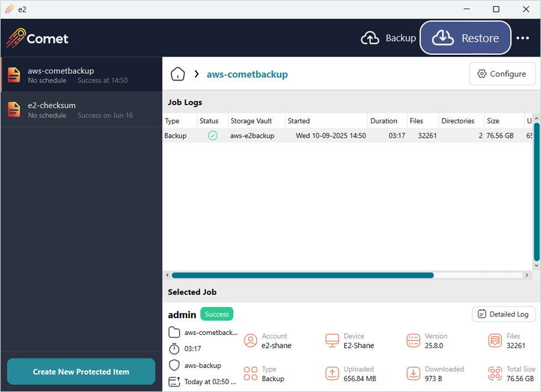Sort job logs by Status column
541x392 pixels.
(212, 121)
